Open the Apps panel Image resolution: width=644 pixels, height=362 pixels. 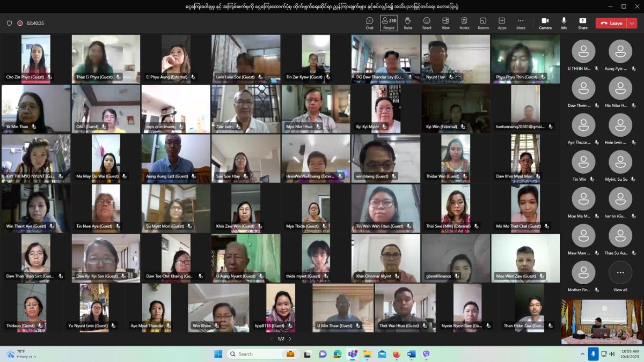coord(502,23)
